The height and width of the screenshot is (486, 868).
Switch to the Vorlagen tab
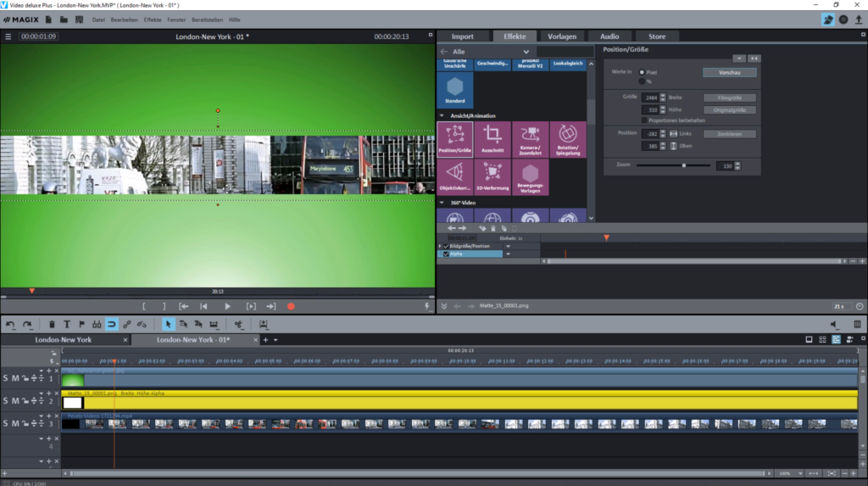coord(562,36)
